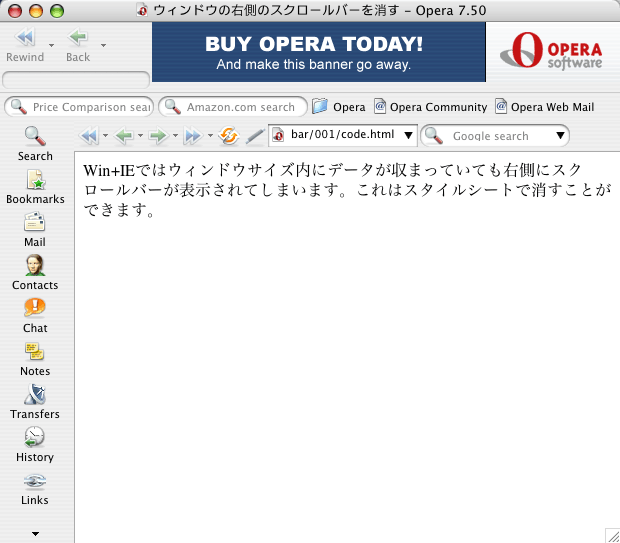Screen dimensions: 620x543
Task: Click the Amazon.com search magnifier icon
Action: (x=172, y=107)
